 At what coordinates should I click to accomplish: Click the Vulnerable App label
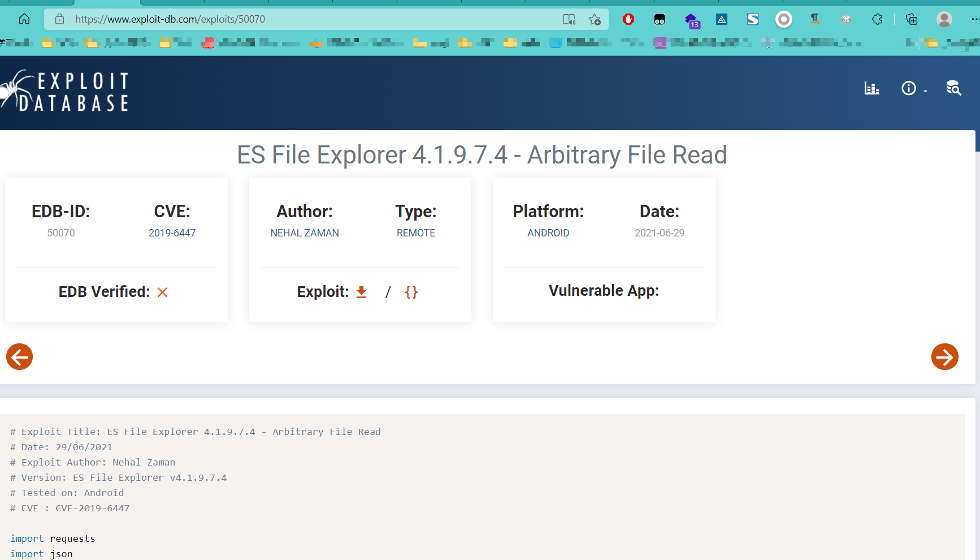(604, 291)
